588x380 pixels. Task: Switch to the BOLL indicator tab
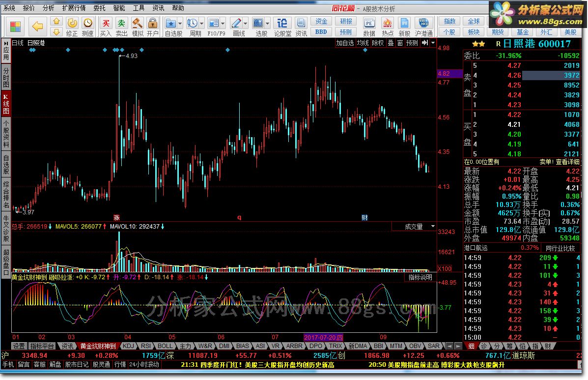click(x=165, y=346)
